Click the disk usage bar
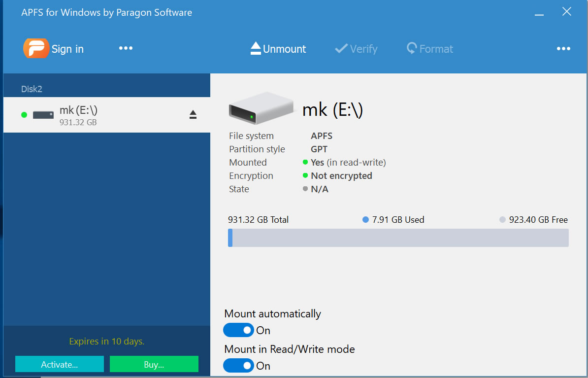The image size is (588, 378). (398, 238)
